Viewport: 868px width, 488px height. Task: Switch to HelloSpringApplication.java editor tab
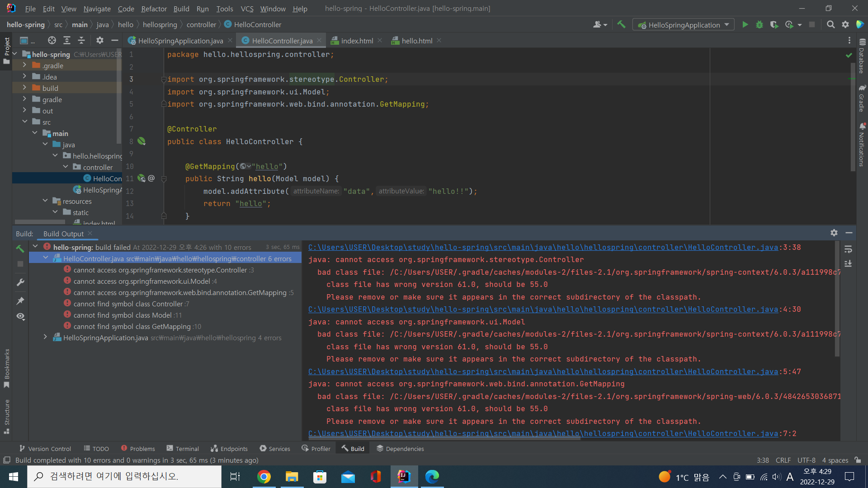(180, 41)
